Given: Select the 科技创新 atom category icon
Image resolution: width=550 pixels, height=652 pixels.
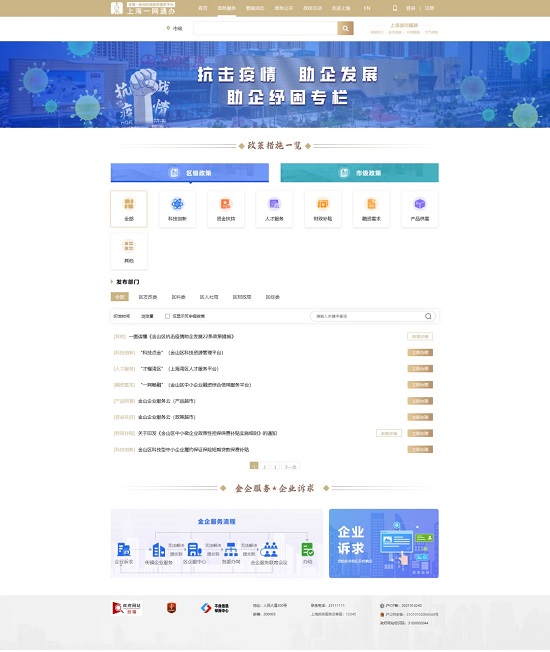Looking at the screenshot, I should click(x=178, y=204).
